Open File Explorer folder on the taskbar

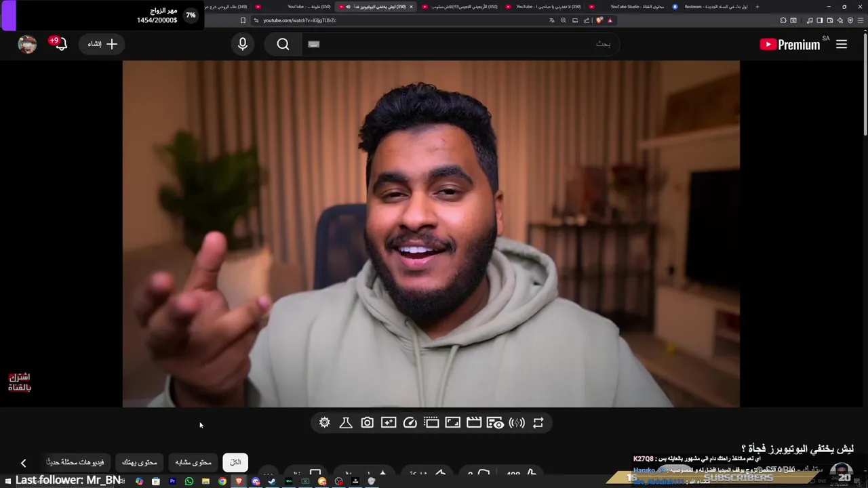[x=205, y=481]
